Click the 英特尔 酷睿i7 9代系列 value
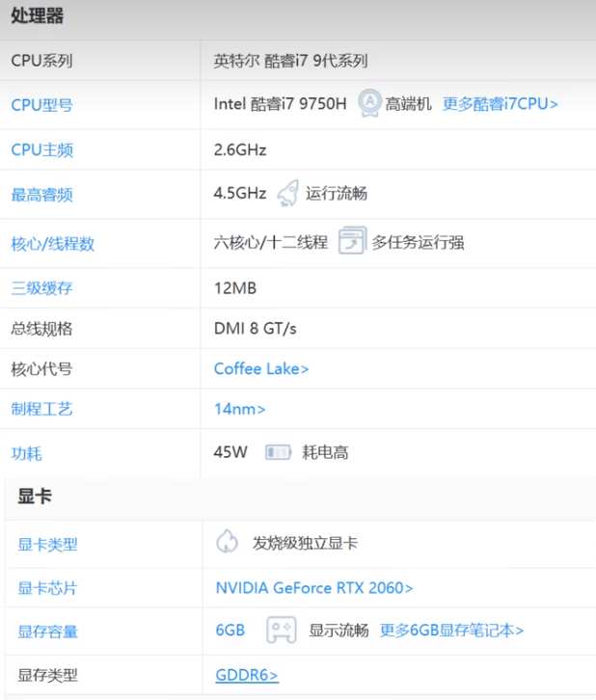Viewport: 596px width, 700px height. [290, 61]
